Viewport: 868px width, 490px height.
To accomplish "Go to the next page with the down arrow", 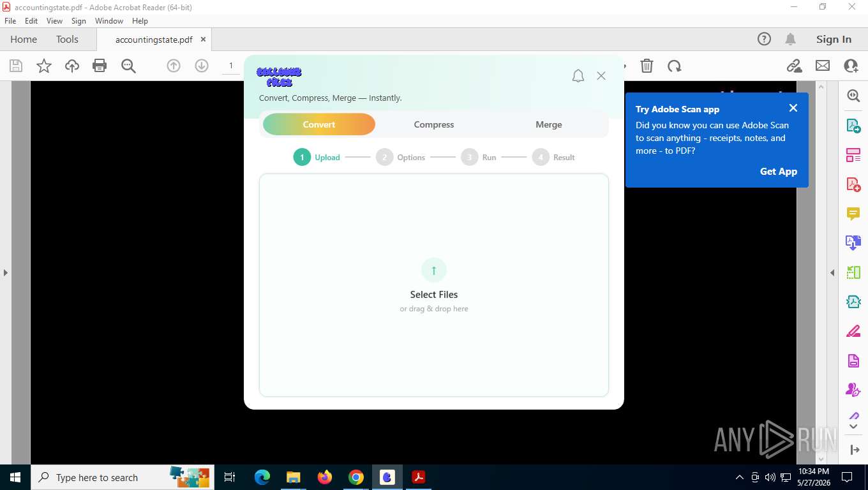I will (x=202, y=66).
